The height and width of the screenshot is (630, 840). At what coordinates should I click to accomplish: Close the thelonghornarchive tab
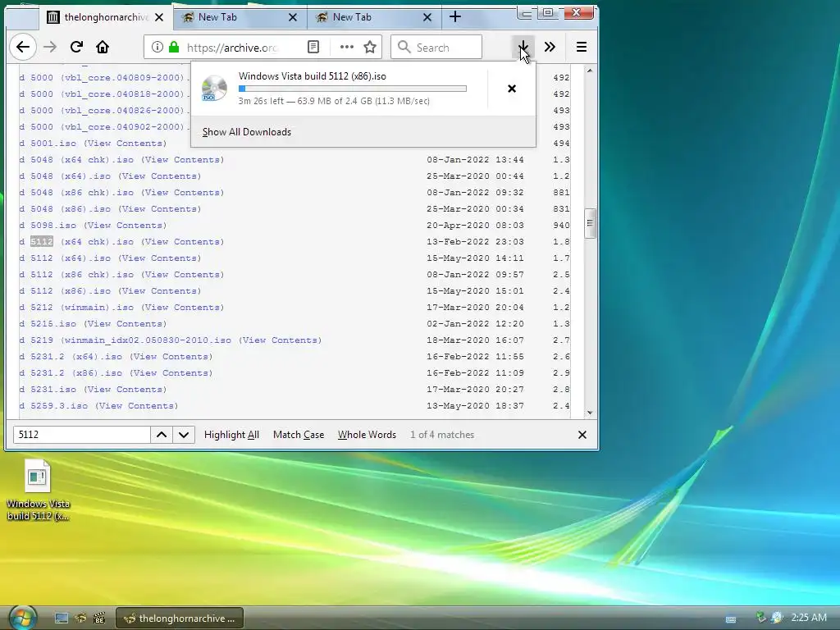coord(159,17)
